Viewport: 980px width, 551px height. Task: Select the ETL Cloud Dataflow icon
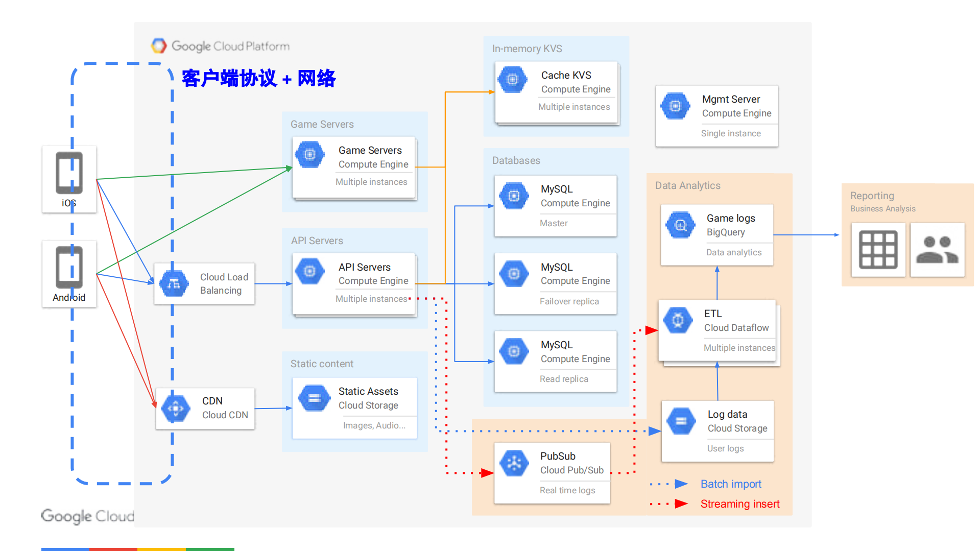[677, 320]
